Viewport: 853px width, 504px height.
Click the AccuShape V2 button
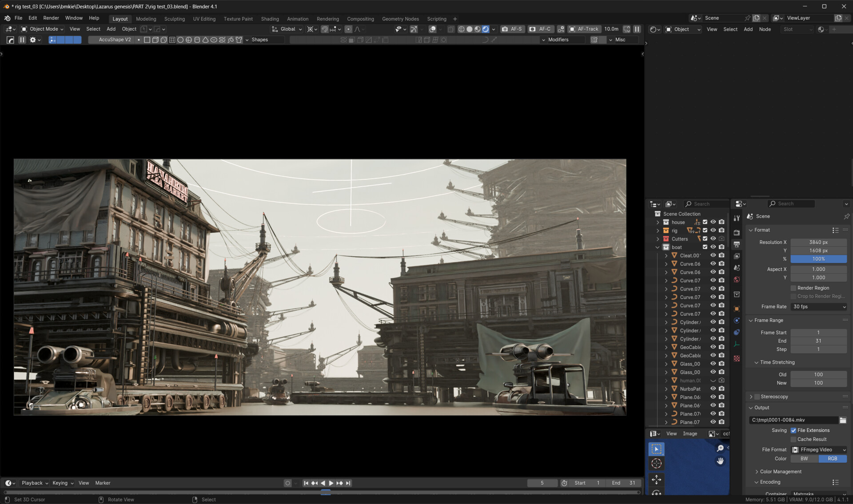point(115,40)
